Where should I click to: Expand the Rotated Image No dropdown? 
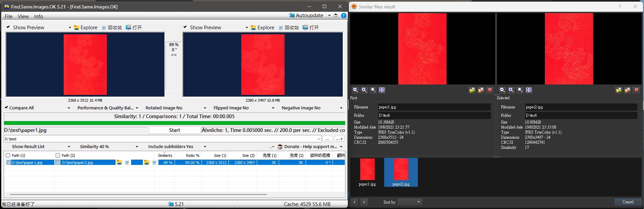point(205,108)
